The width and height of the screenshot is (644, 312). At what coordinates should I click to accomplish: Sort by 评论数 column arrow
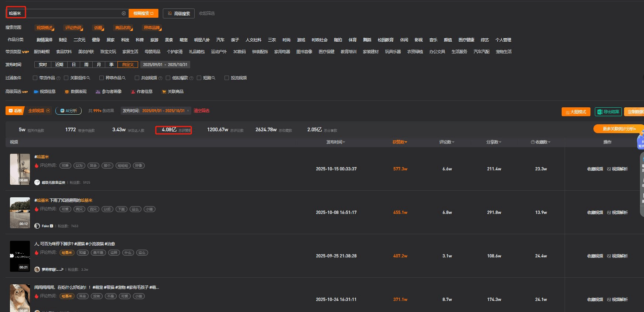(453, 142)
